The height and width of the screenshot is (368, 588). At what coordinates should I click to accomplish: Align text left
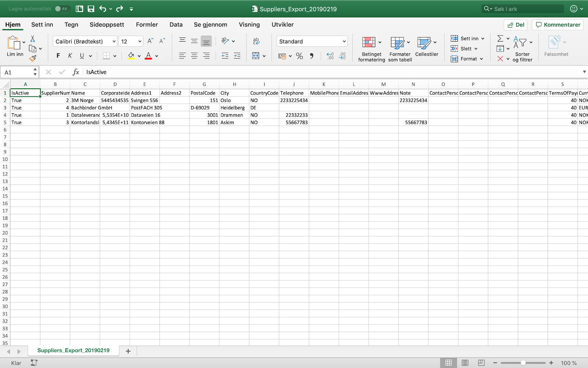pos(182,56)
